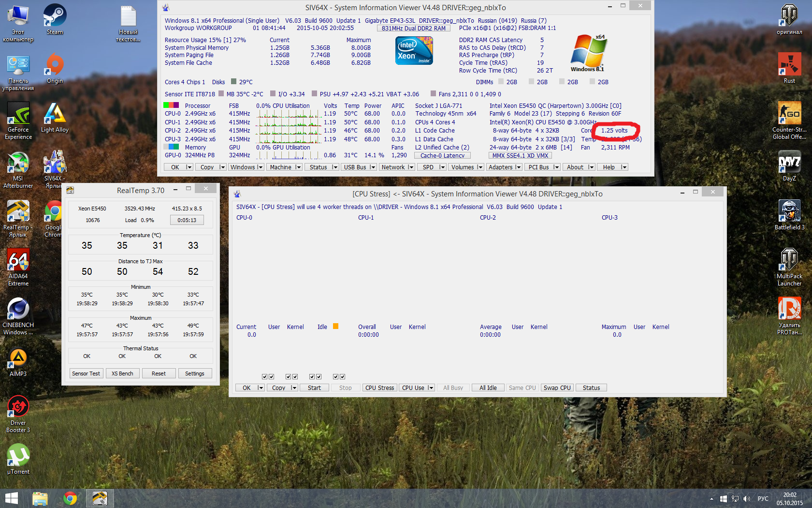The height and width of the screenshot is (508, 812).
Task: Launch the XS Bench in RealTemp
Action: pos(122,374)
